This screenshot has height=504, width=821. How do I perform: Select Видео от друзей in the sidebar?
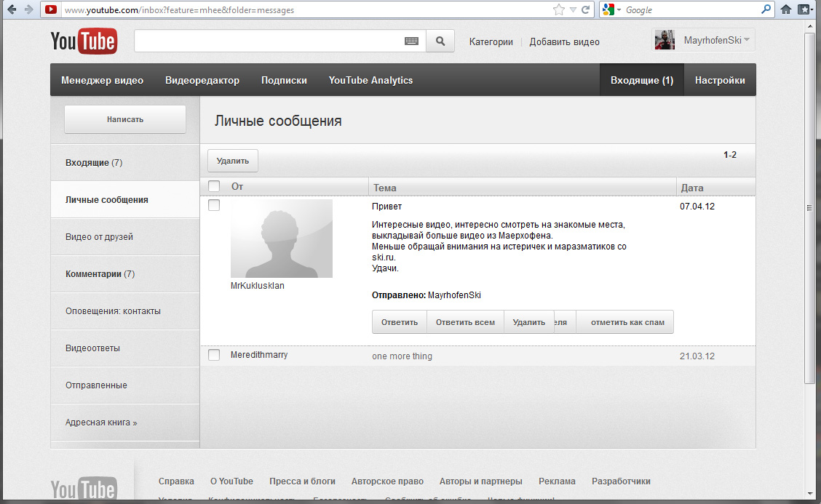click(125, 237)
